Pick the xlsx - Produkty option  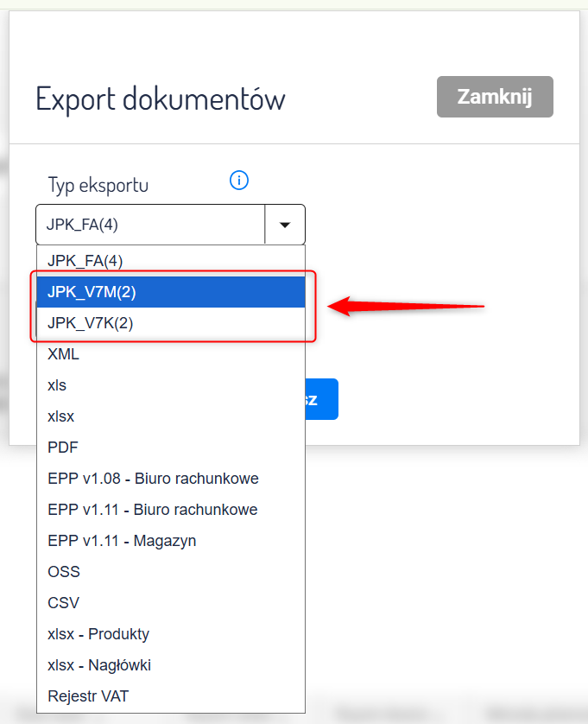click(170, 634)
